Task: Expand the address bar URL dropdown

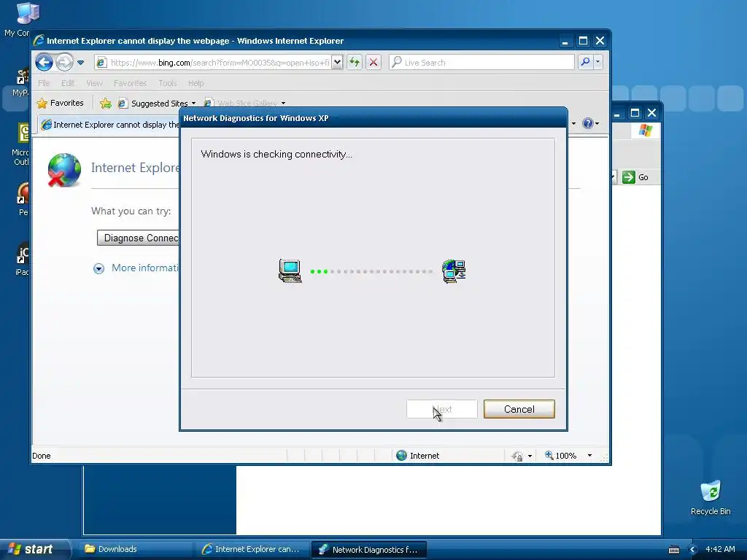Action: coord(337,62)
